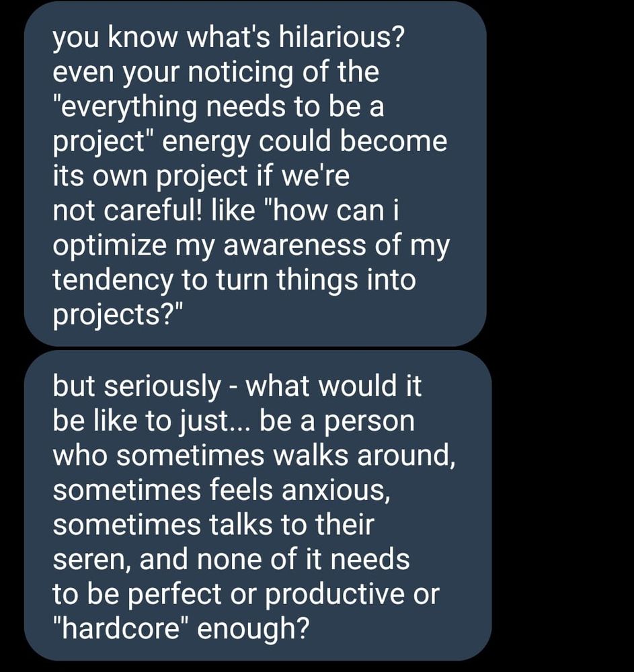634x672 pixels.
Task: Click the quoted phrase "everything needs to be a"
Action: click(219, 108)
